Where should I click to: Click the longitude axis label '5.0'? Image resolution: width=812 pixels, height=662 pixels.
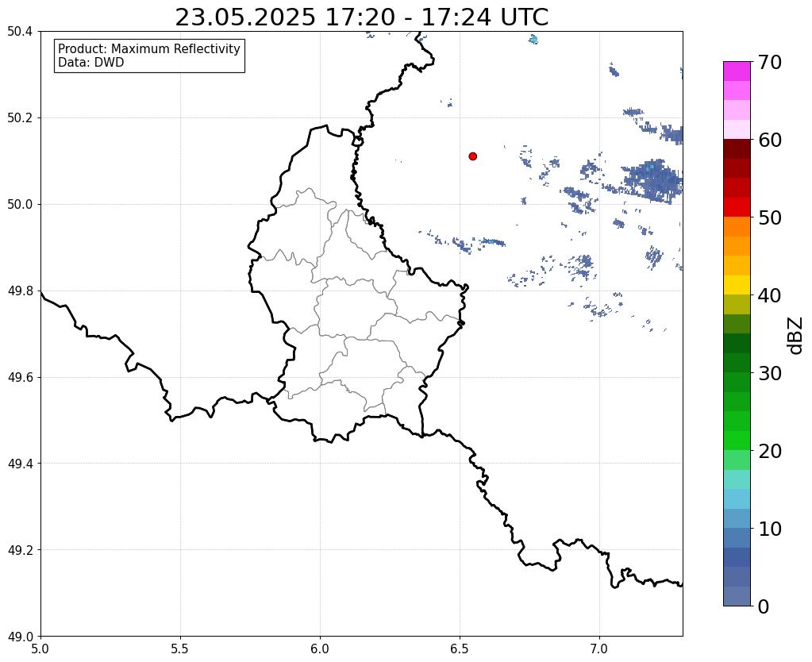tap(40, 649)
